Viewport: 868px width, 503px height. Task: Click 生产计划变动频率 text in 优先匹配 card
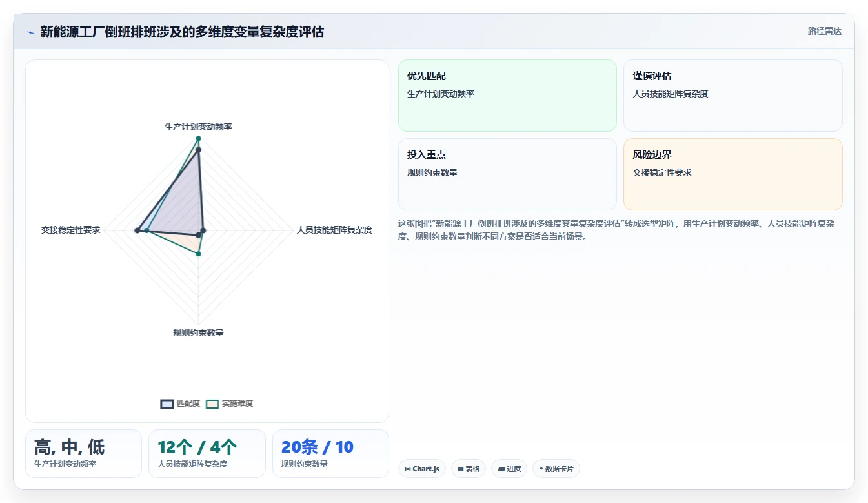441,94
